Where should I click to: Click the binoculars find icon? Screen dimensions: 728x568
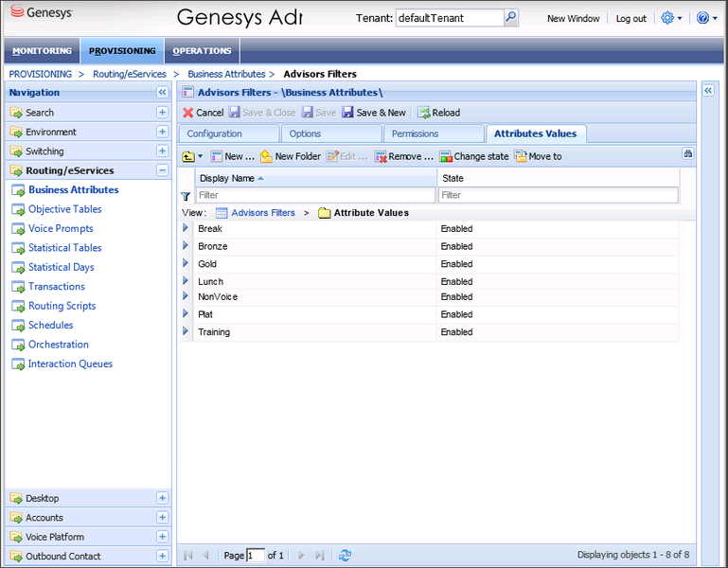pyautogui.click(x=687, y=153)
